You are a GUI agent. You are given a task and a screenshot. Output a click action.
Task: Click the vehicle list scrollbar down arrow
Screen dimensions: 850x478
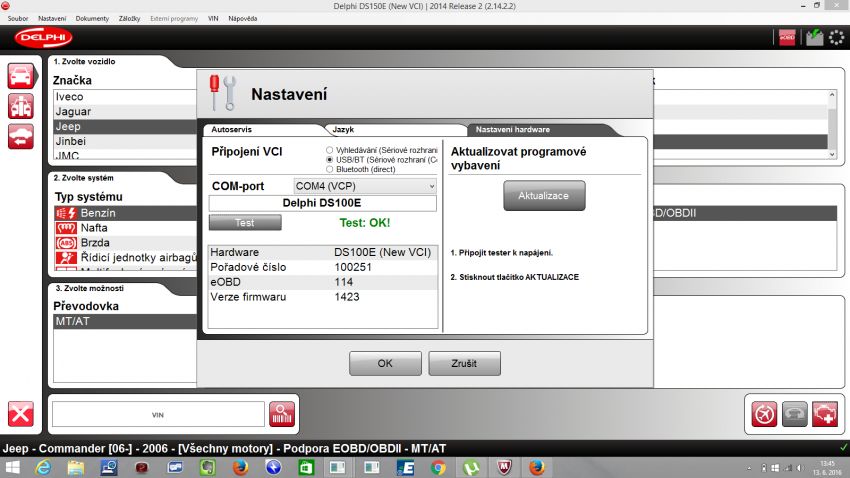tap(832, 154)
